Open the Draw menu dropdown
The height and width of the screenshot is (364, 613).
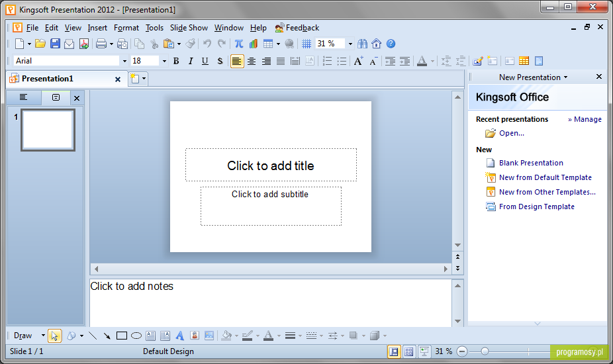click(43, 336)
